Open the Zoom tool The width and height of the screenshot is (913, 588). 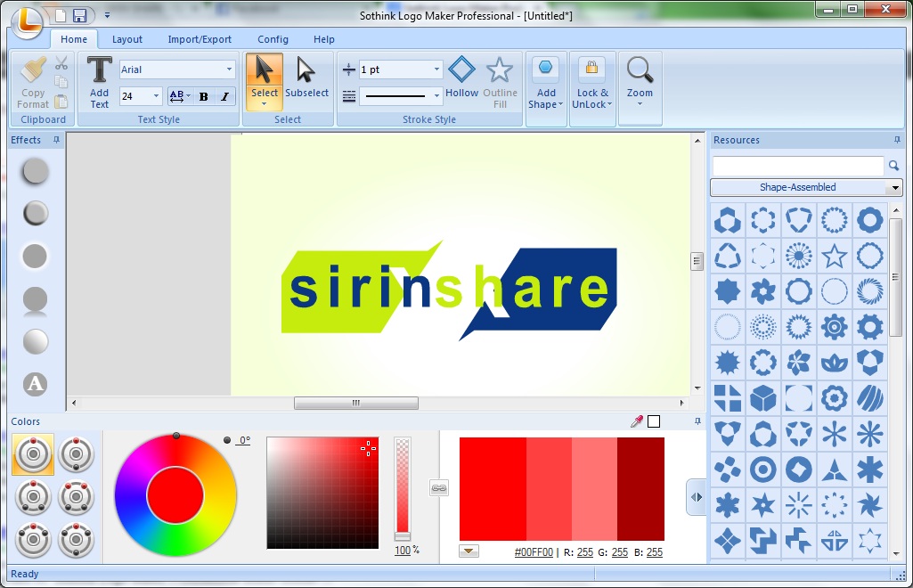point(640,80)
